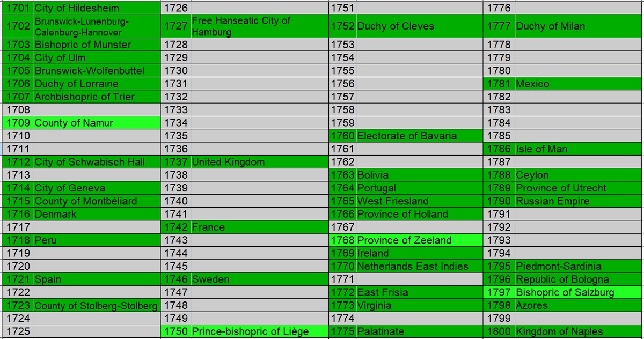Select the Archbishopric of Trier cell

click(x=97, y=97)
